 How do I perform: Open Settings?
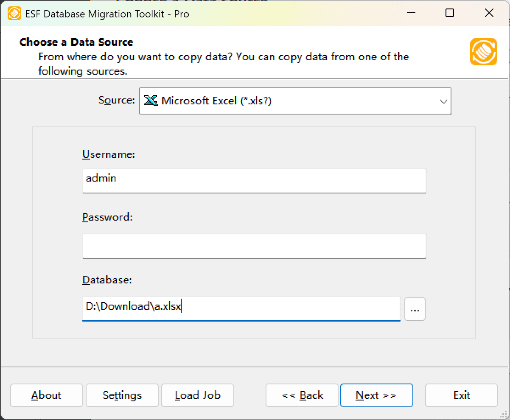click(x=122, y=395)
